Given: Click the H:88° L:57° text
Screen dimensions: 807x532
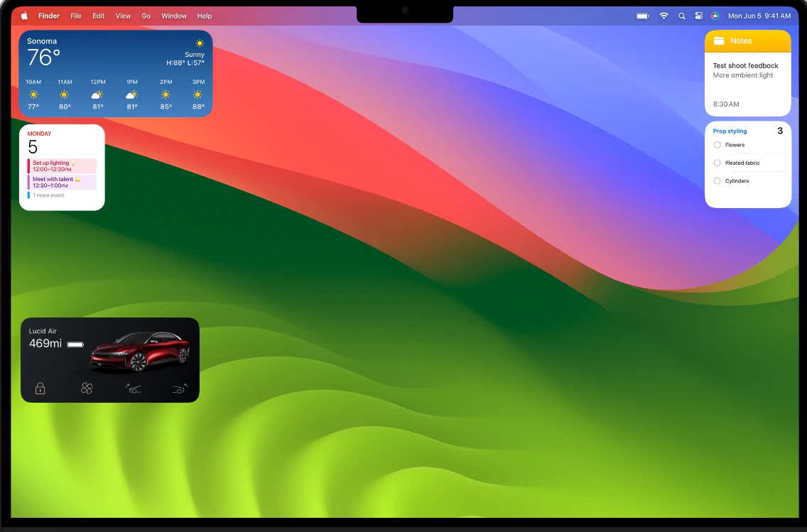Looking at the screenshot, I should point(185,63).
